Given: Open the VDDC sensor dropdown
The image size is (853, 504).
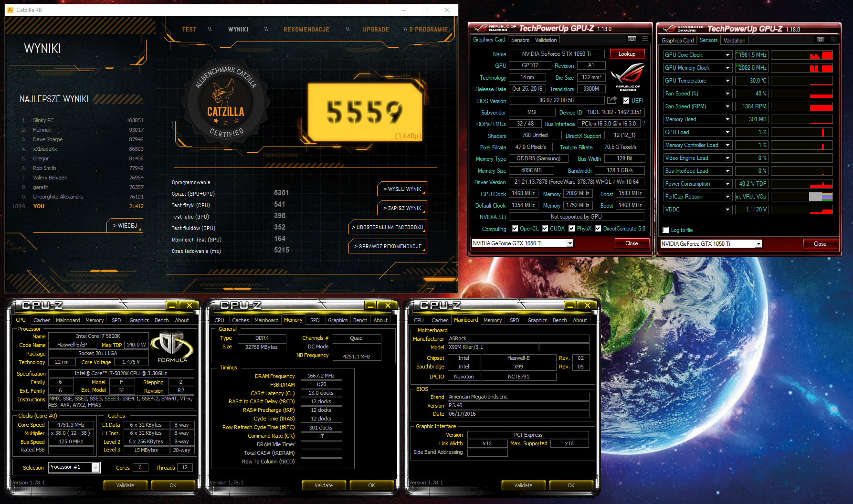Looking at the screenshot, I should (x=727, y=210).
